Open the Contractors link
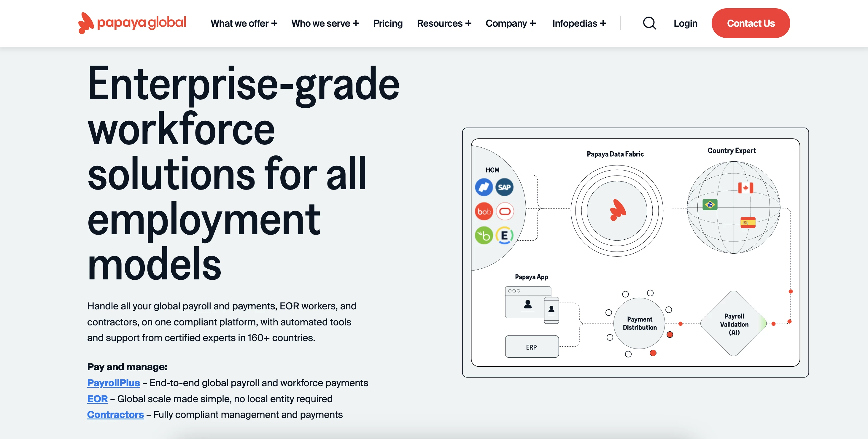Image resolution: width=868 pixels, height=439 pixels. [116, 414]
